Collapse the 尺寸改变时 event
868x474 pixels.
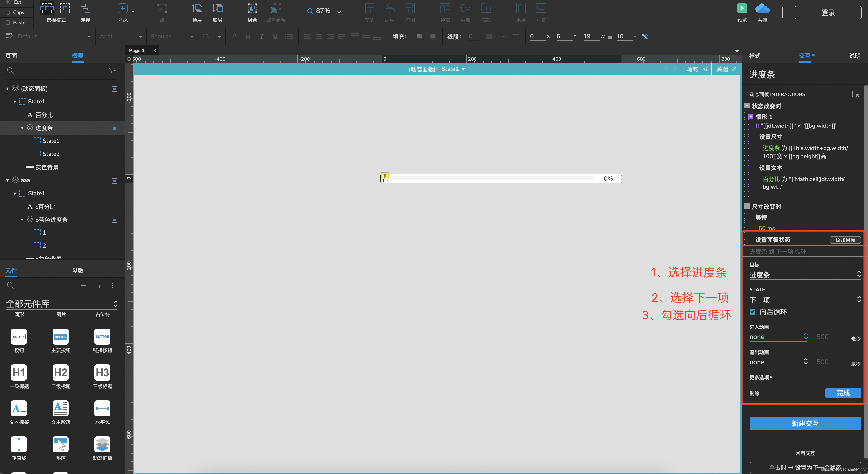pyautogui.click(x=747, y=206)
